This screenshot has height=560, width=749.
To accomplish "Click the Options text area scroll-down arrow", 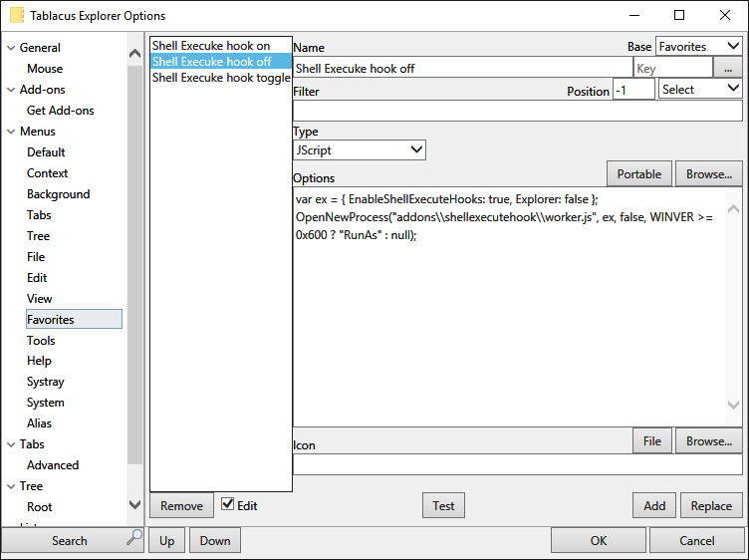I will (733, 405).
